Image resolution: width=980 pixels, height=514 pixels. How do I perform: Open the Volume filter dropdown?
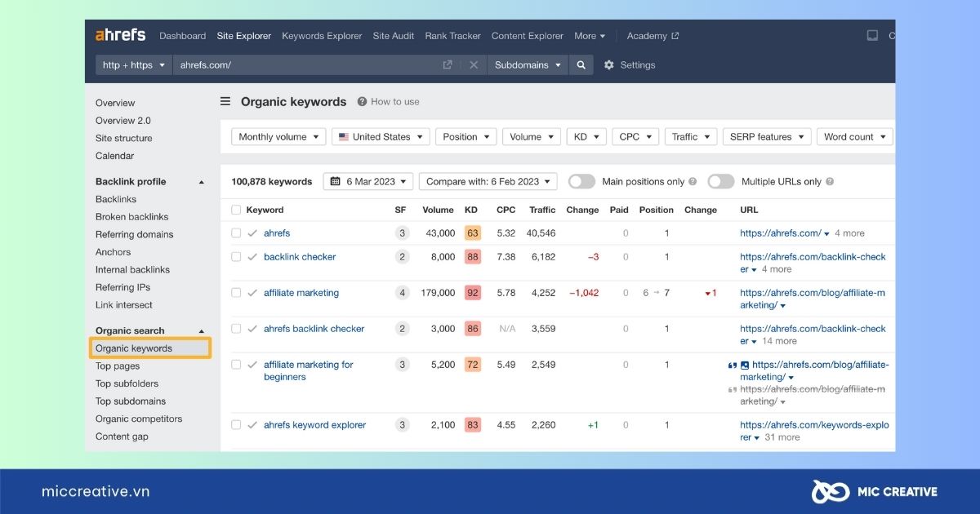click(x=532, y=137)
